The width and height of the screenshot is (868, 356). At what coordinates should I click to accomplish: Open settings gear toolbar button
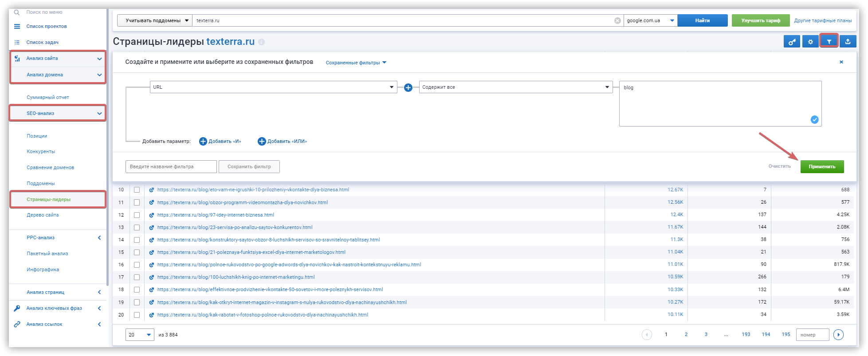pyautogui.click(x=810, y=42)
